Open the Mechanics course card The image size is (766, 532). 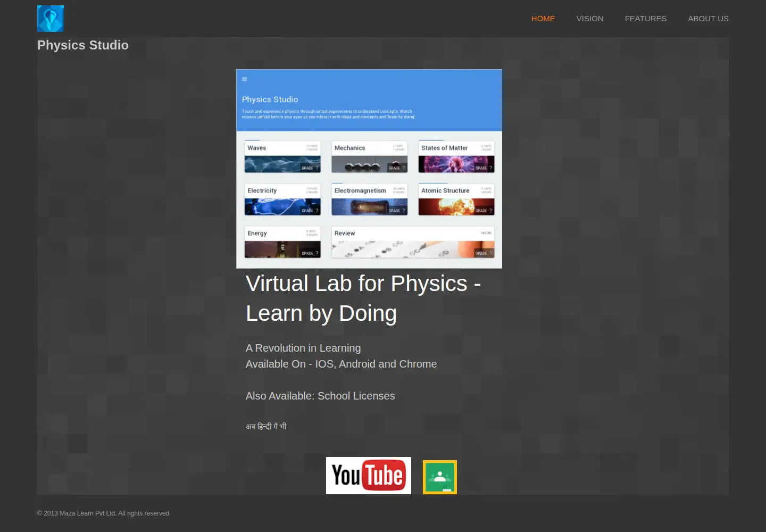coord(370,157)
